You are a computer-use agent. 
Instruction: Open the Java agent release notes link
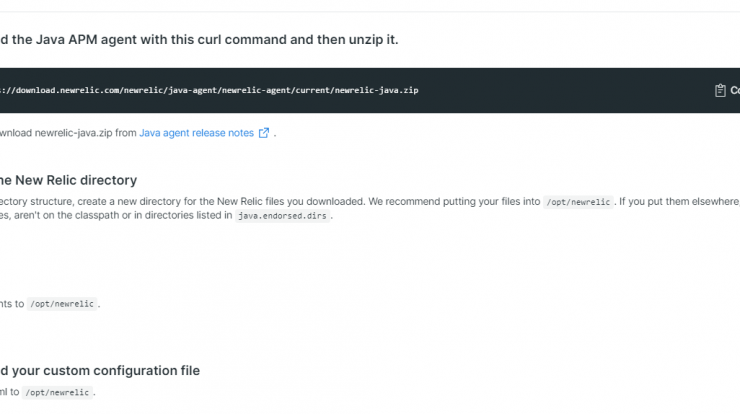click(x=196, y=133)
